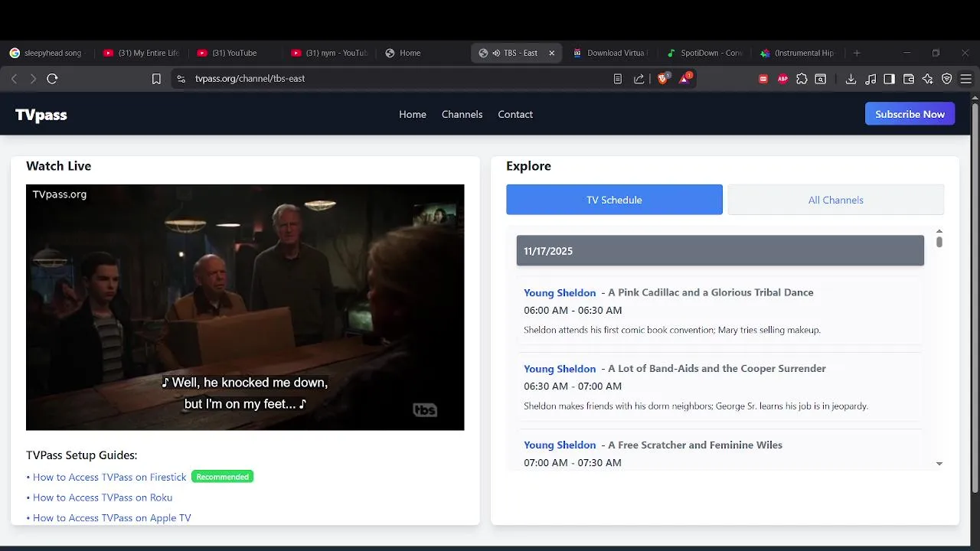This screenshot has width=980, height=551.
Task: Click the browser forward arrow
Action: coord(32,79)
